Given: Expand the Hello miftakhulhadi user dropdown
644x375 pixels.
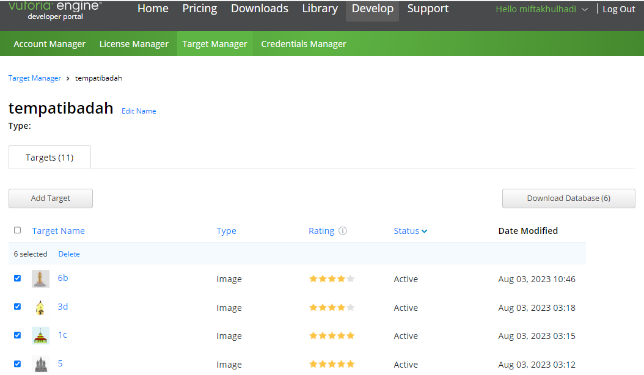Looking at the screenshot, I should [541, 9].
